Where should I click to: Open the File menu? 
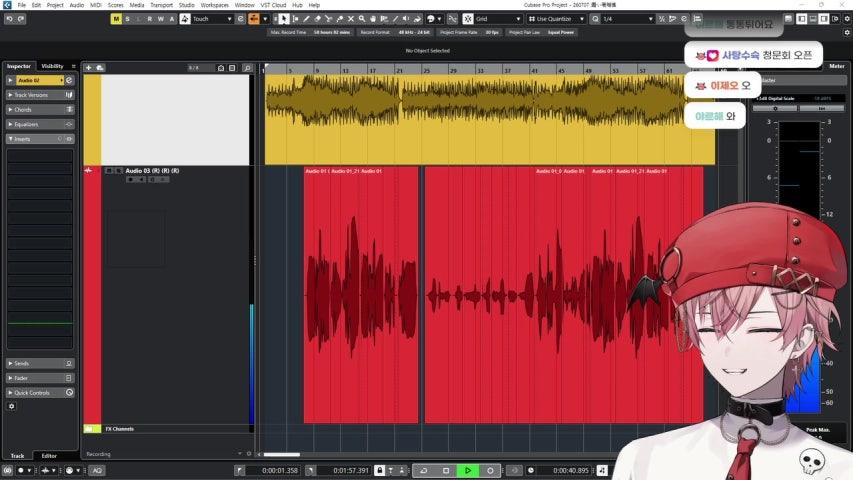[x=22, y=5]
